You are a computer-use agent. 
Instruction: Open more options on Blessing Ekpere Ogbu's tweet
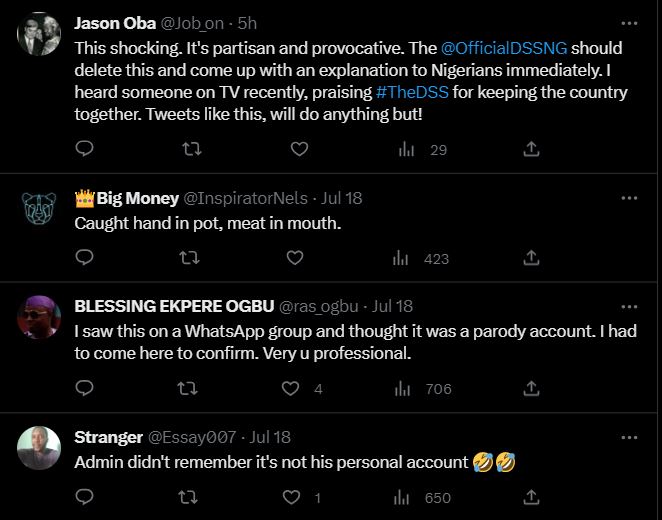click(628, 306)
